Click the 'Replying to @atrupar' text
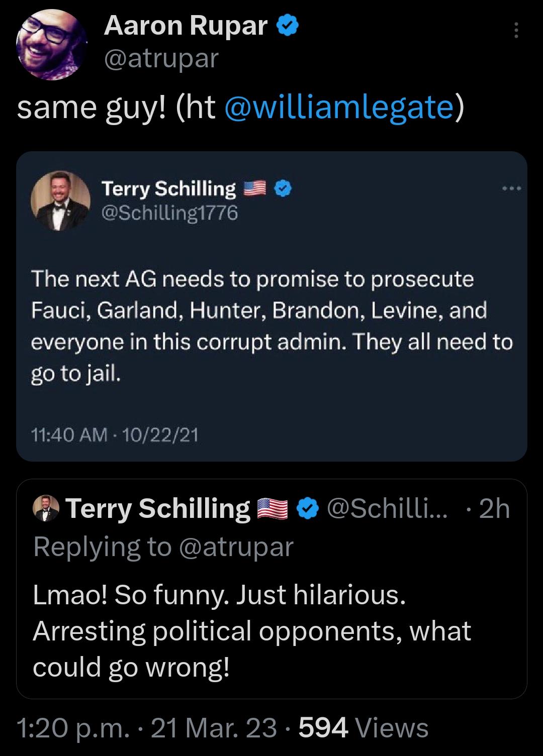This screenshot has height=756, width=543. [161, 547]
